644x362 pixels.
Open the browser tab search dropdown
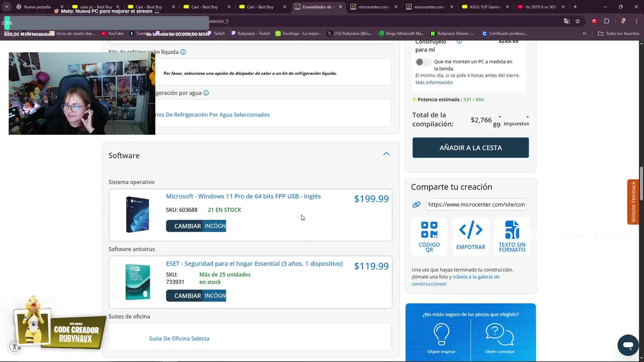[x=7, y=7]
